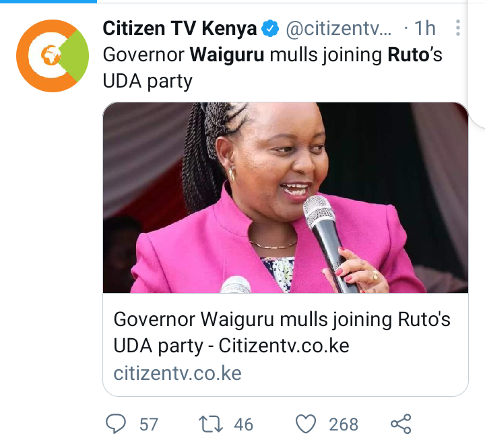Retweet using the arrows icon
This screenshot has width=485, height=448.
click(x=211, y=424)
